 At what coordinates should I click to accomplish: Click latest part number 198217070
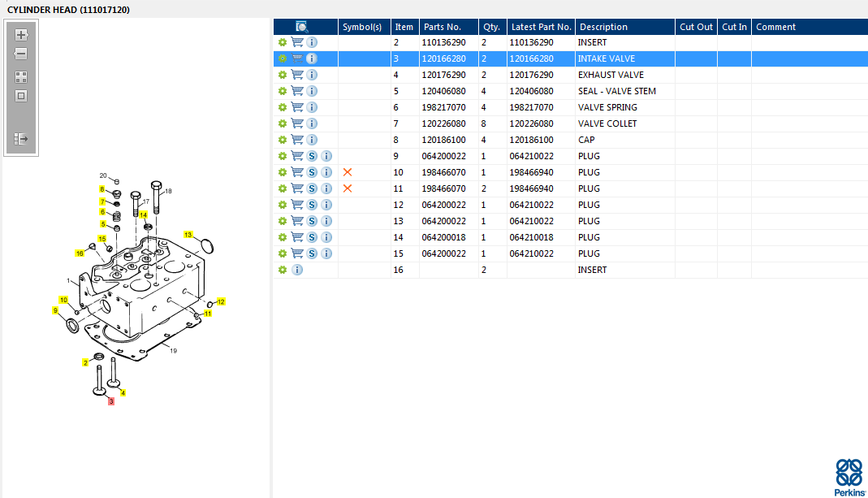(x=531, y=107)
